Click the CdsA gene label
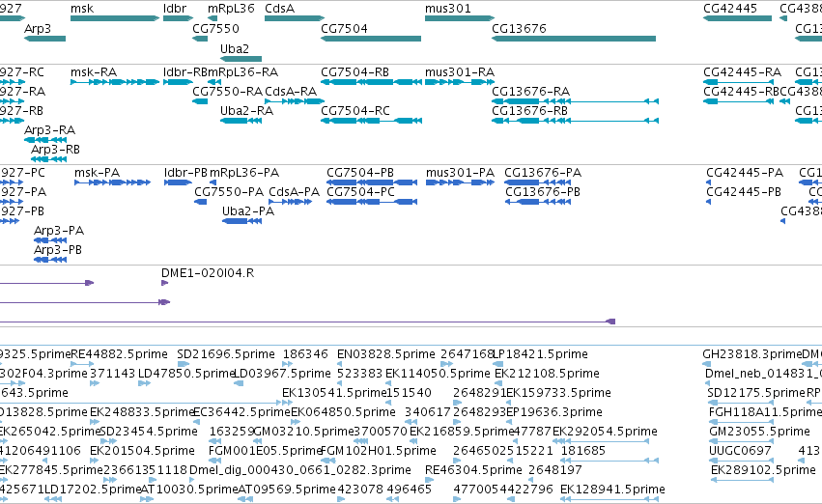Image resolution: width=822 pixels, height=504 pixels. point(279,9)
